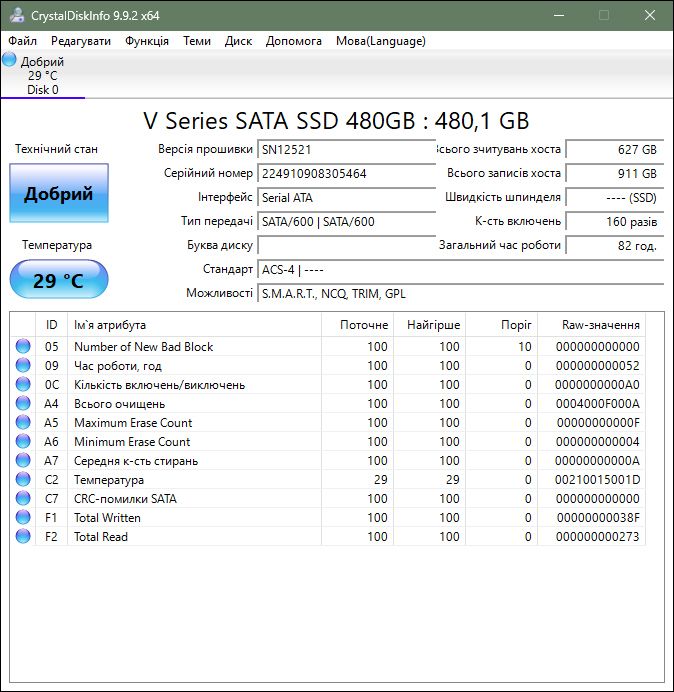The width and height of the screenshot is (674, 692).
Task: Click the Поріг column header
Action: (x=501, y=325)
